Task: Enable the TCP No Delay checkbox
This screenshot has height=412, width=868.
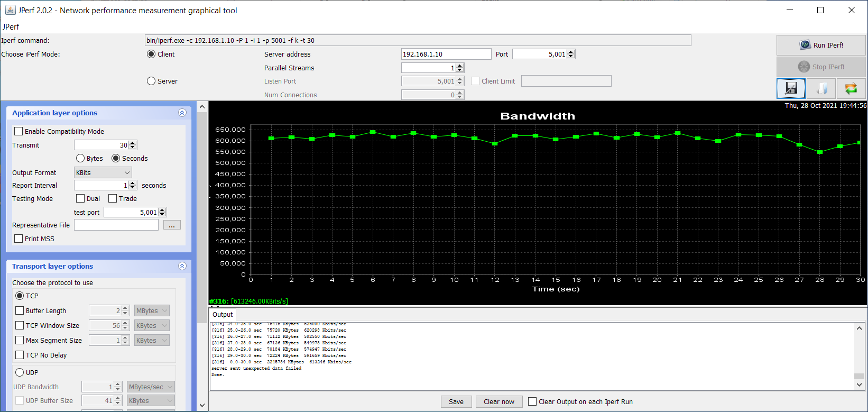Action: (x=20, y=355)
